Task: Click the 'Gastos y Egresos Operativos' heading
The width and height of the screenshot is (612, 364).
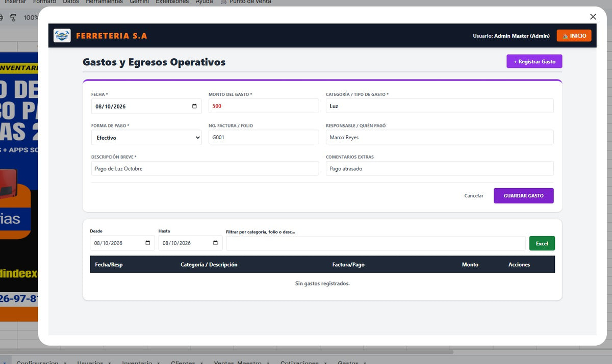Action: pyautogui.click(x=154, y=62)
